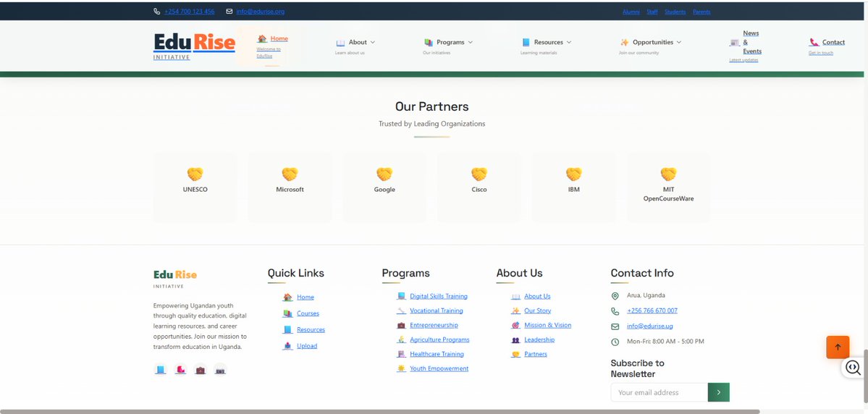Click sun icon beside Youth Empowerment

point(401,368)
